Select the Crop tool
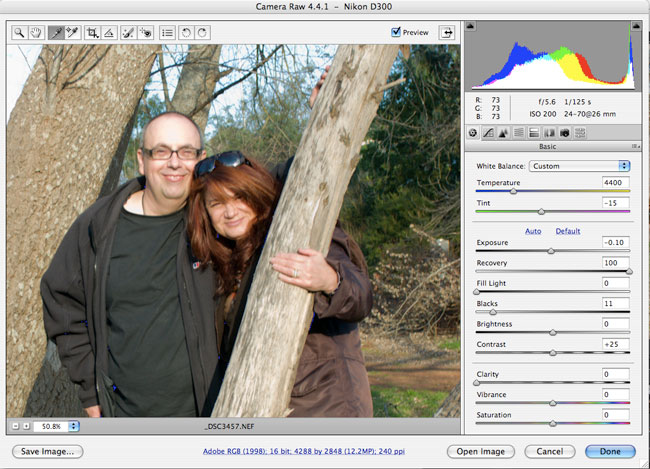 92,32
